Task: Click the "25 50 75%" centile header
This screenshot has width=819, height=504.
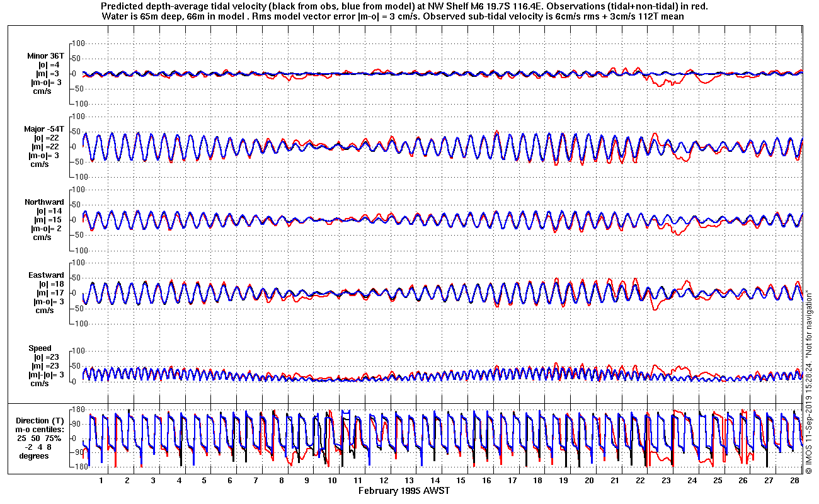Action: pos(38,438)
